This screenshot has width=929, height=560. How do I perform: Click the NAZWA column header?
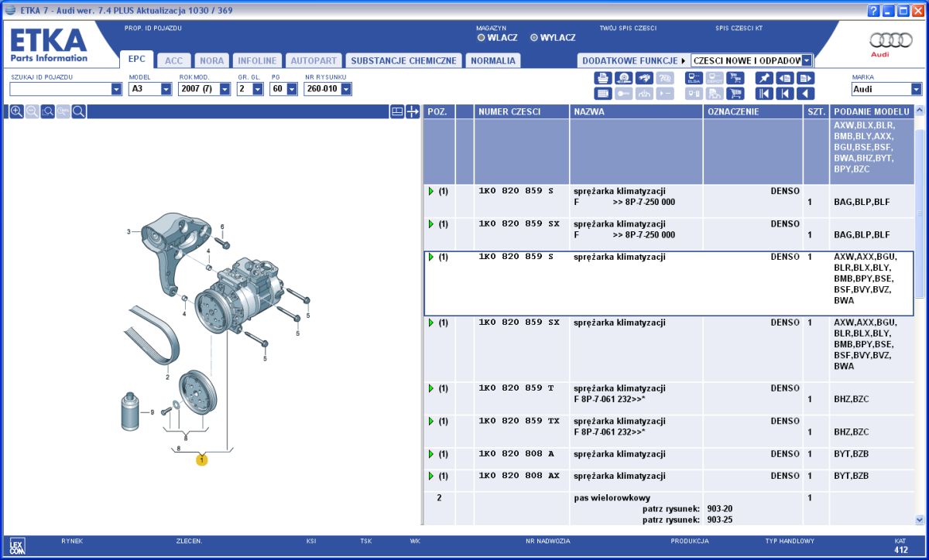(x=636, y=112)
